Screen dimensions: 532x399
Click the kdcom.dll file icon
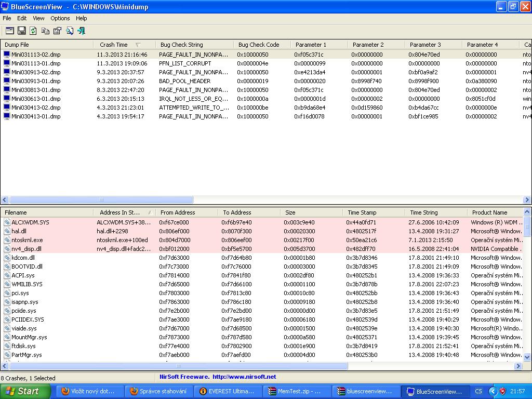7,258
